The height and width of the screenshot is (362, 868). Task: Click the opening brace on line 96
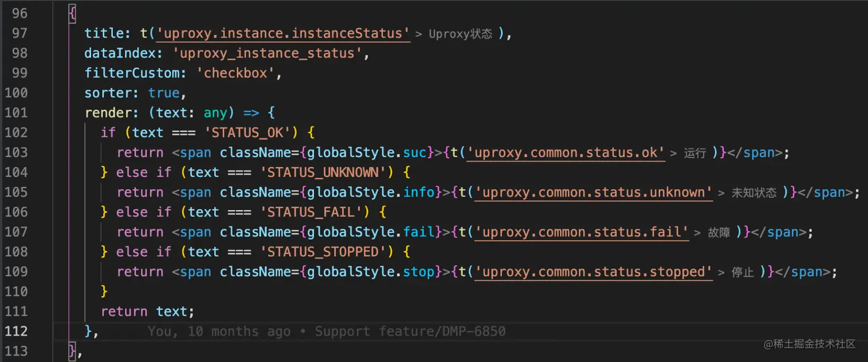tap(72, 13)
